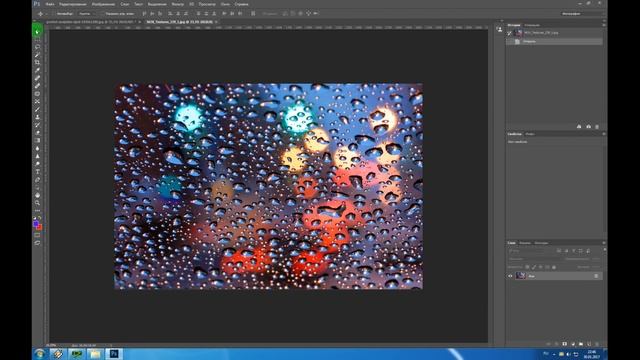This screenshot has height=360, width=640.
Task: Toggle history brush source on snapshot
Action: [510, 33]
